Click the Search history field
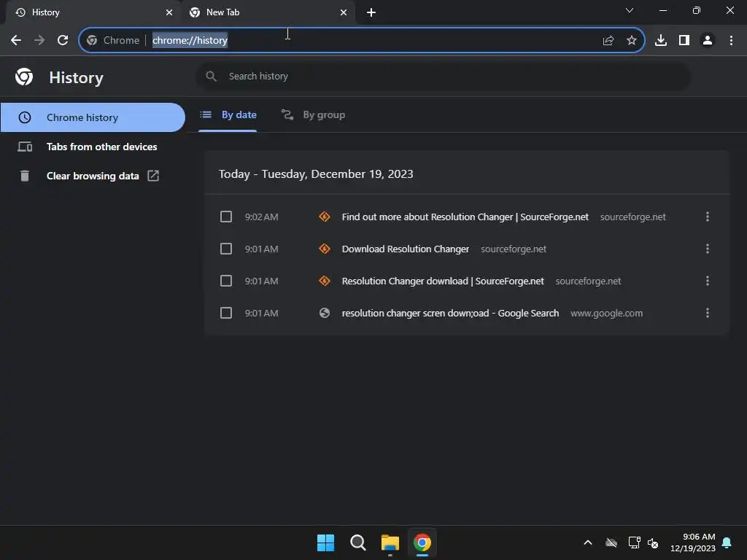The image size is (747, 560). 443,76
